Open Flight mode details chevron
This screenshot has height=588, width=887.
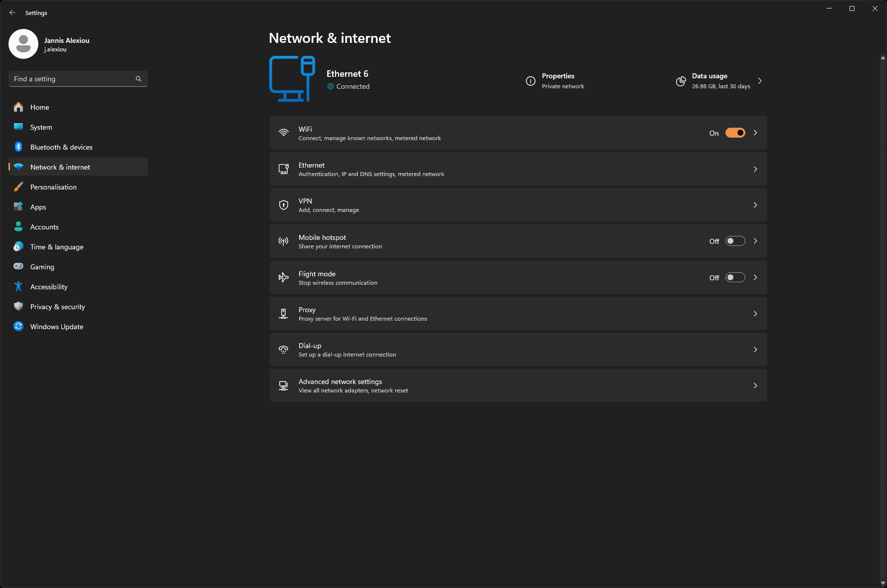pos(755,277)
